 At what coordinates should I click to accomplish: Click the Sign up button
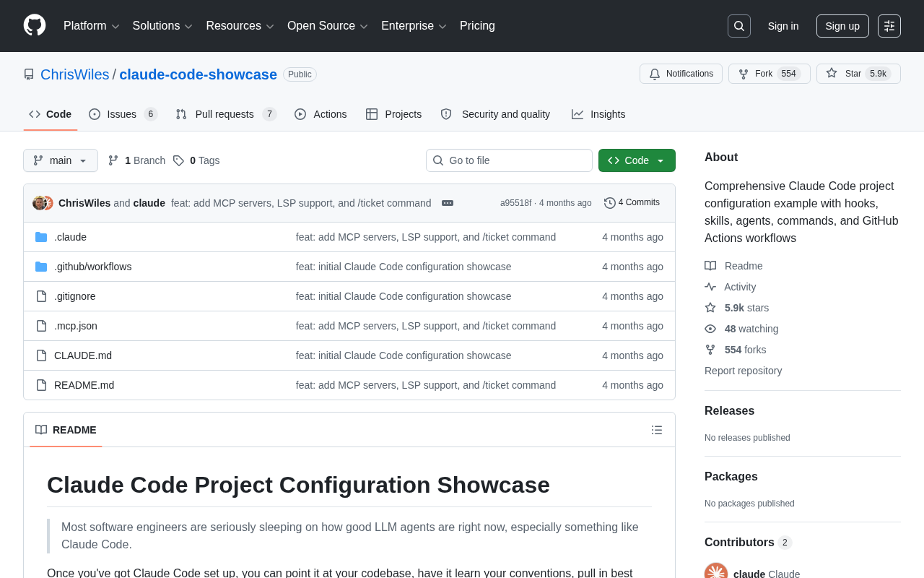842,26
